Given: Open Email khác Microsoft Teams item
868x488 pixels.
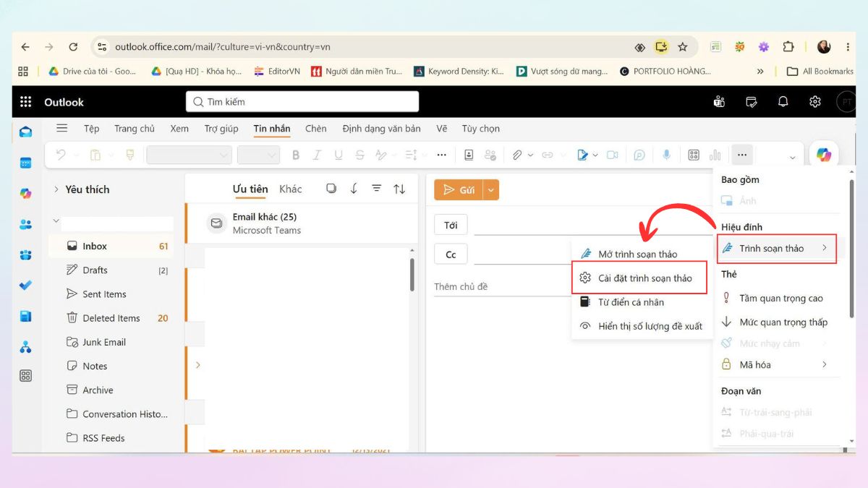Looking at the screenshot, I should pos(301,223).
